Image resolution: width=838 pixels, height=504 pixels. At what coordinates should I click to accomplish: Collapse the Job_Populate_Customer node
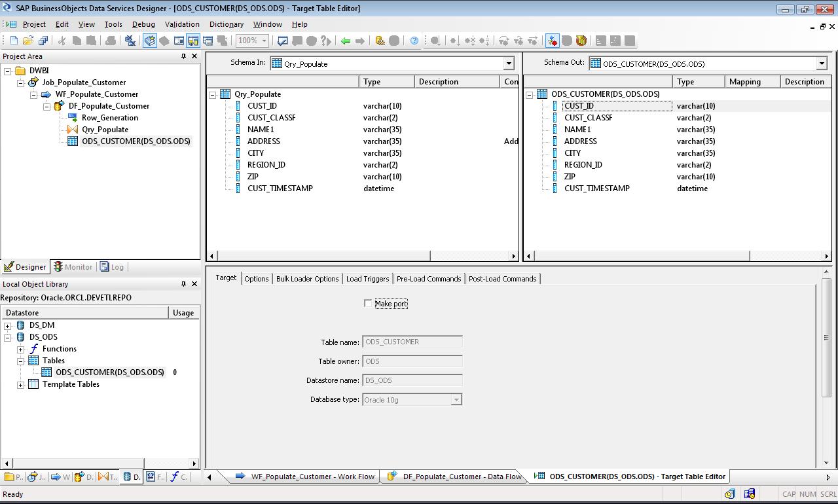tap(21, 82)
